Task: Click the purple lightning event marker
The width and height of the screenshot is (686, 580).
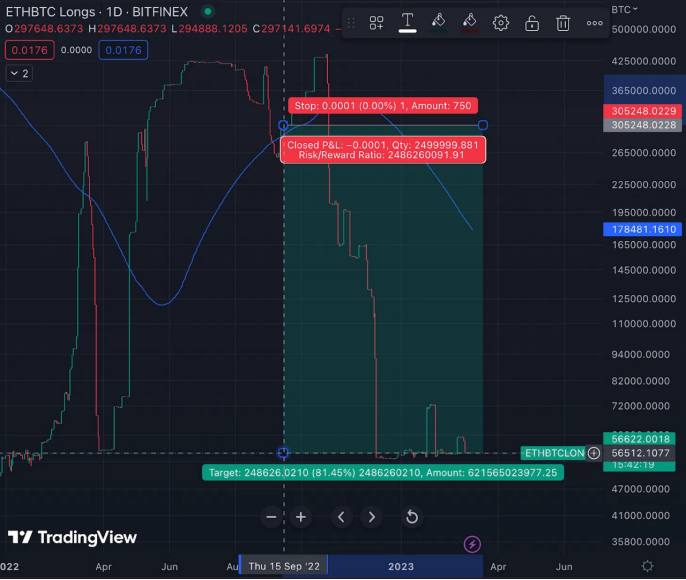Action: point(473,544)
